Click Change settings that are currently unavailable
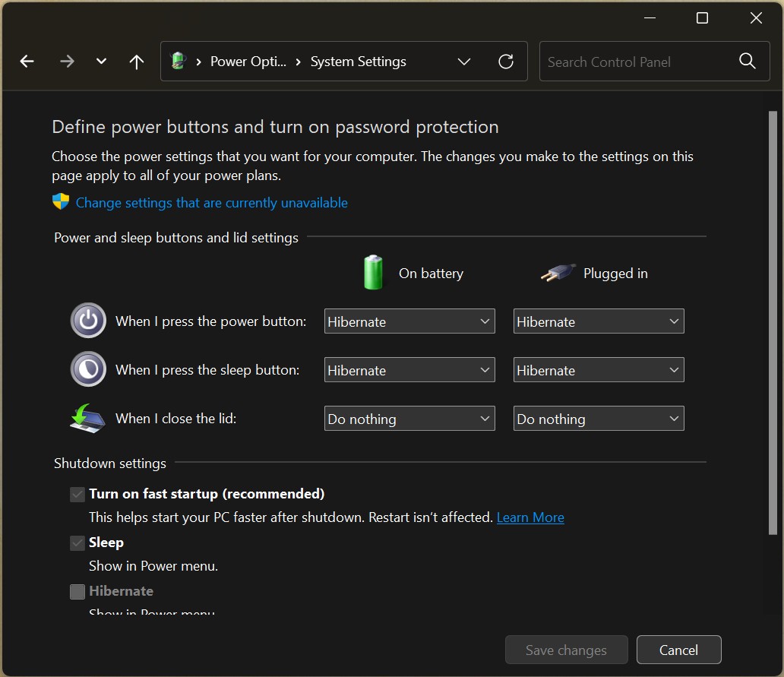Viewport: 784px width, 677px height. pos(212,203)
